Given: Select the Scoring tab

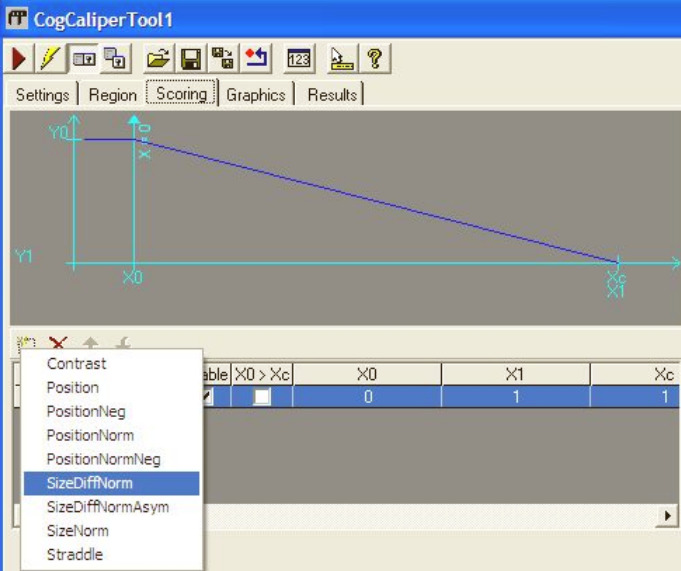Looking at the screenshot, I should click(181, 93).
